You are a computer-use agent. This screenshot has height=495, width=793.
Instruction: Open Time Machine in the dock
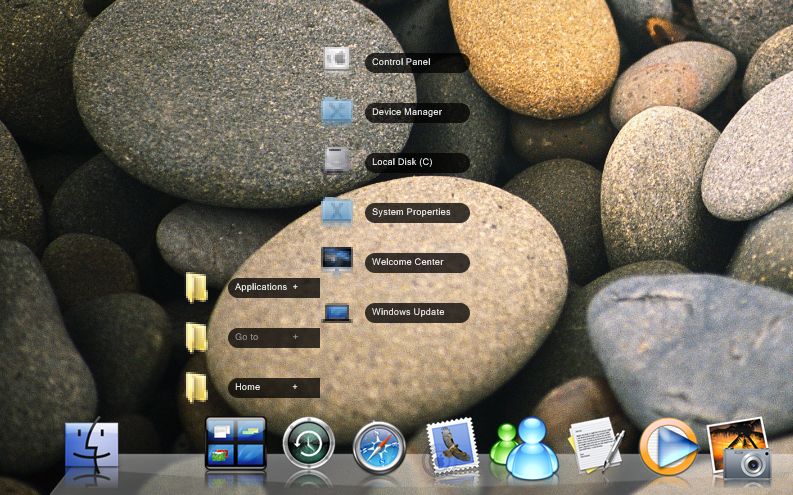coord(309,444)
